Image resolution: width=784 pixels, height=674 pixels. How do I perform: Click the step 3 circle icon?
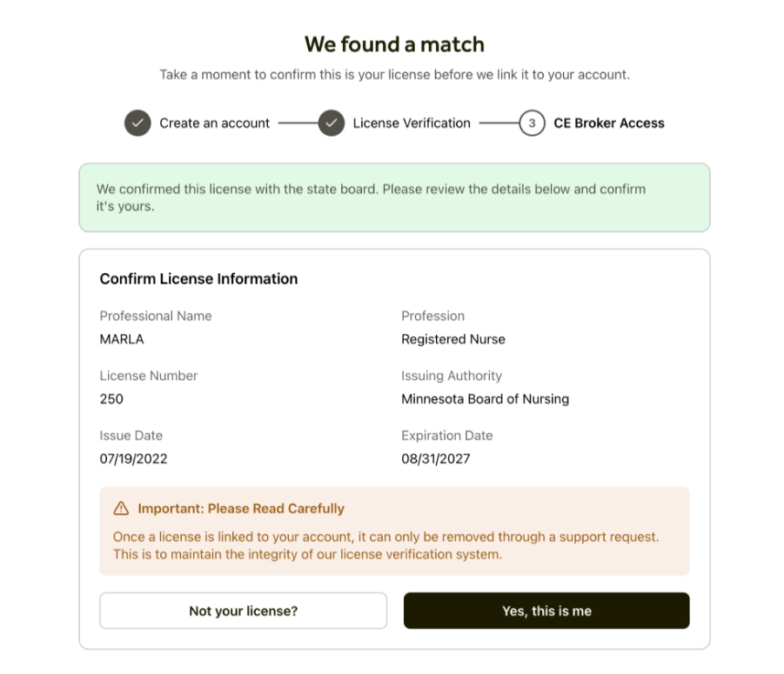532,123
